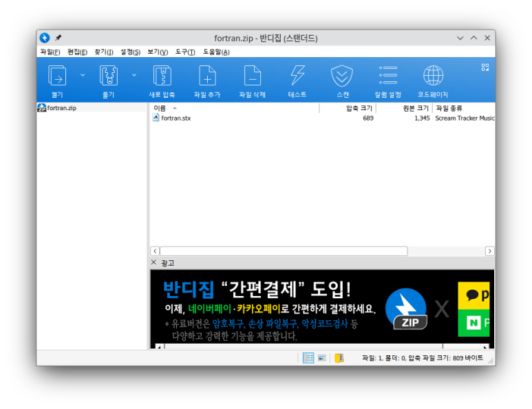
Task: Open the 보기(V) menu
Action: tap(158, 52)
